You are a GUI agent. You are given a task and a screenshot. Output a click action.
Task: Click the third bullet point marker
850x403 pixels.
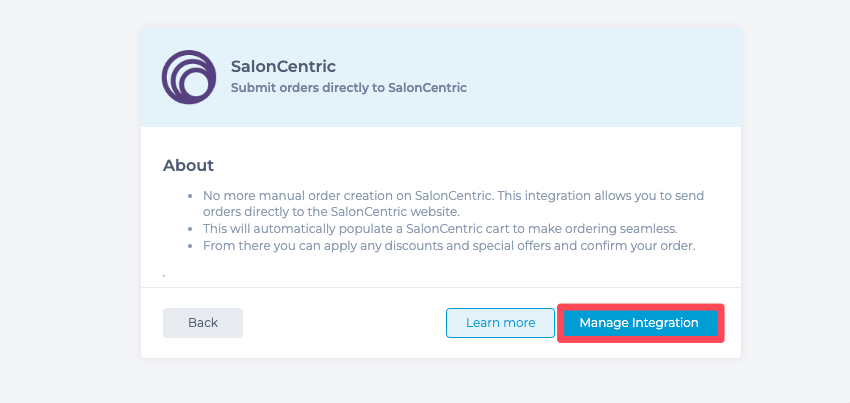(190, 246)
